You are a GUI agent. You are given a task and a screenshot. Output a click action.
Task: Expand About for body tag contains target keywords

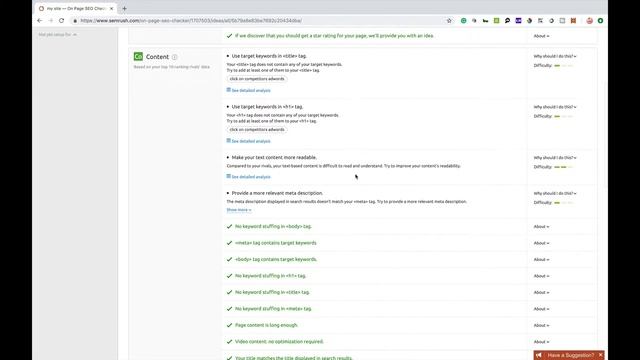coord(541,260)
